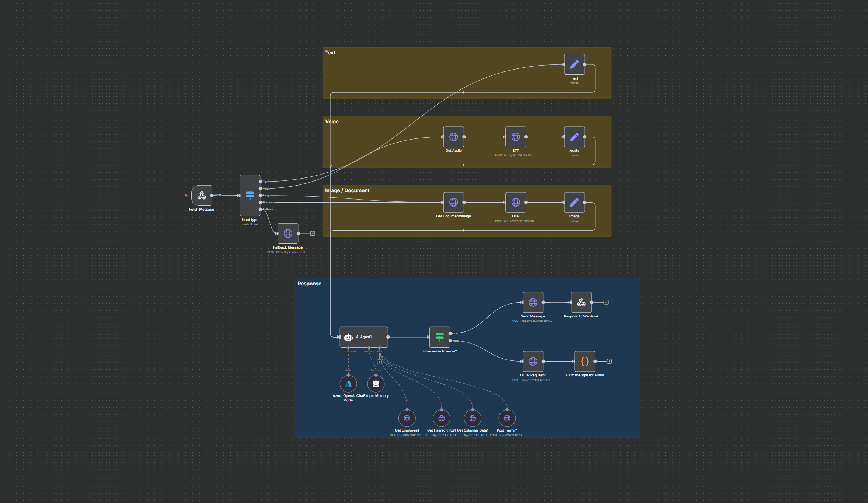Add a tool via AI Agent plus

tap(379, 362)
